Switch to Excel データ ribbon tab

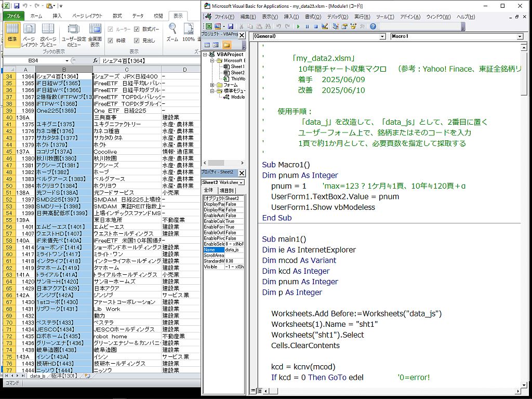click(138, 16)
